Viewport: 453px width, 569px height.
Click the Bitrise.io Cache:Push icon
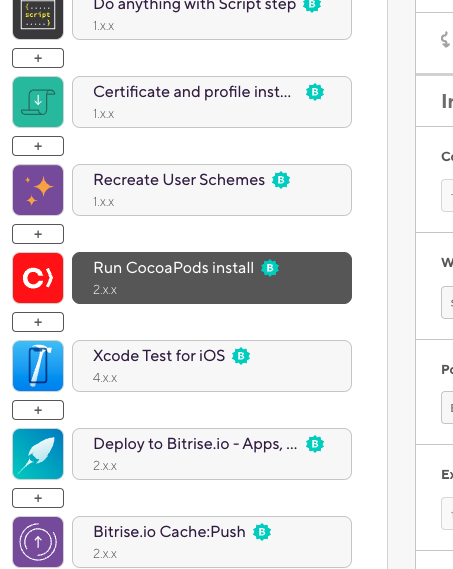click(x=38, y=542)
